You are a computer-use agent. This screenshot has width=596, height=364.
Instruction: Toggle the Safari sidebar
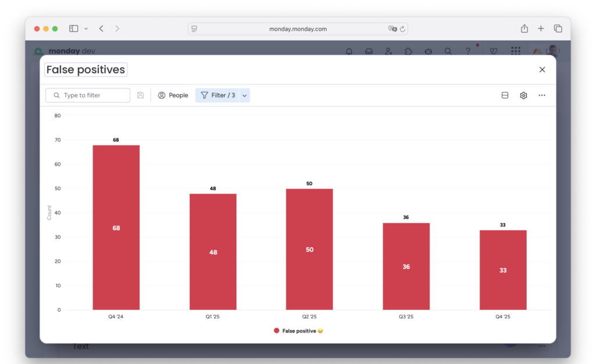(x=74, y=28)
